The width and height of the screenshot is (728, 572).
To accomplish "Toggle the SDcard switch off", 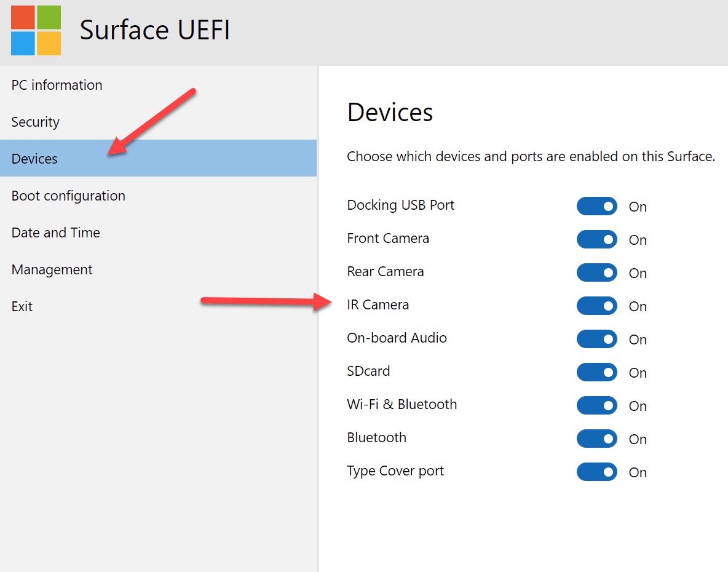I will [x=596, y=372].
